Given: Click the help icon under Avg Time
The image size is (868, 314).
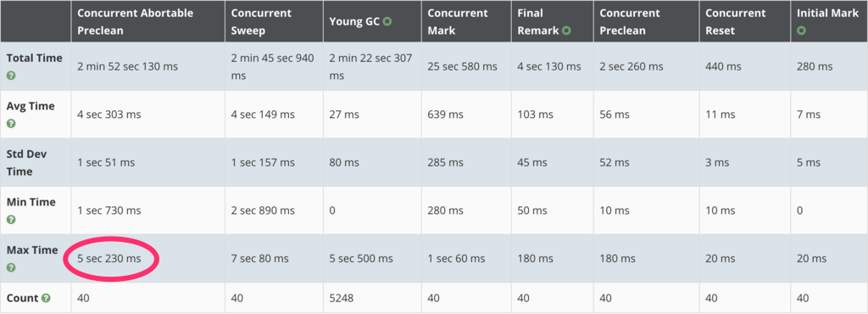Looking at the screenshot, I should [x=11, y=124].
